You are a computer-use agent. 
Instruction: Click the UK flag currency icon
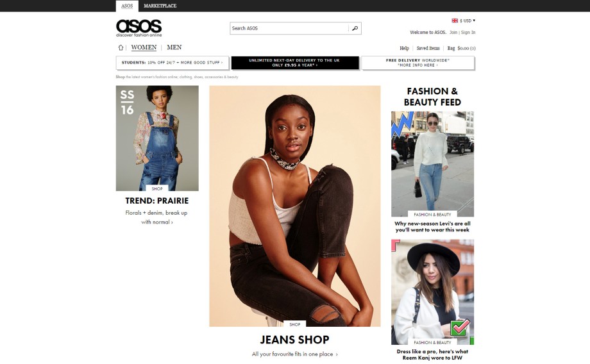[455, 21]
